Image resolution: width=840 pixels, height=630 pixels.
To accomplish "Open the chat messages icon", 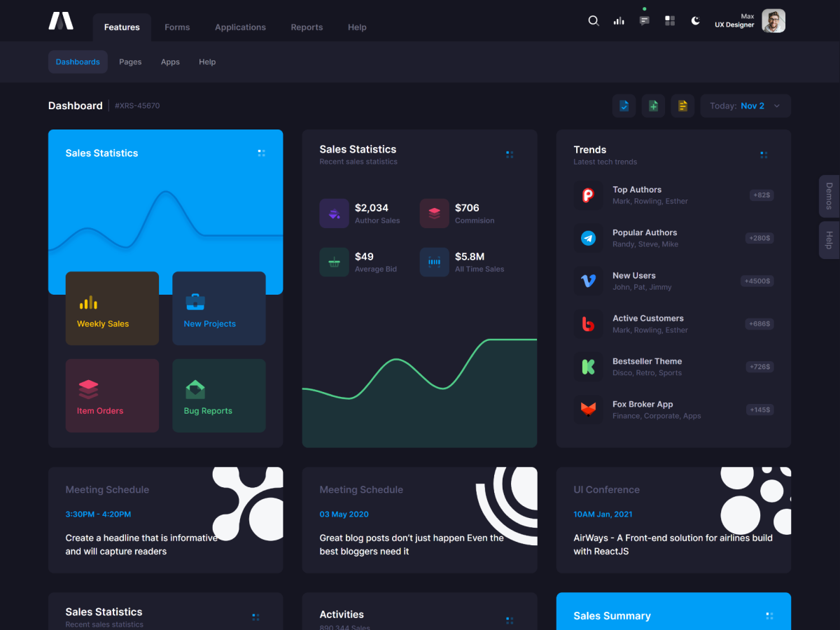I will pos(644,21).
